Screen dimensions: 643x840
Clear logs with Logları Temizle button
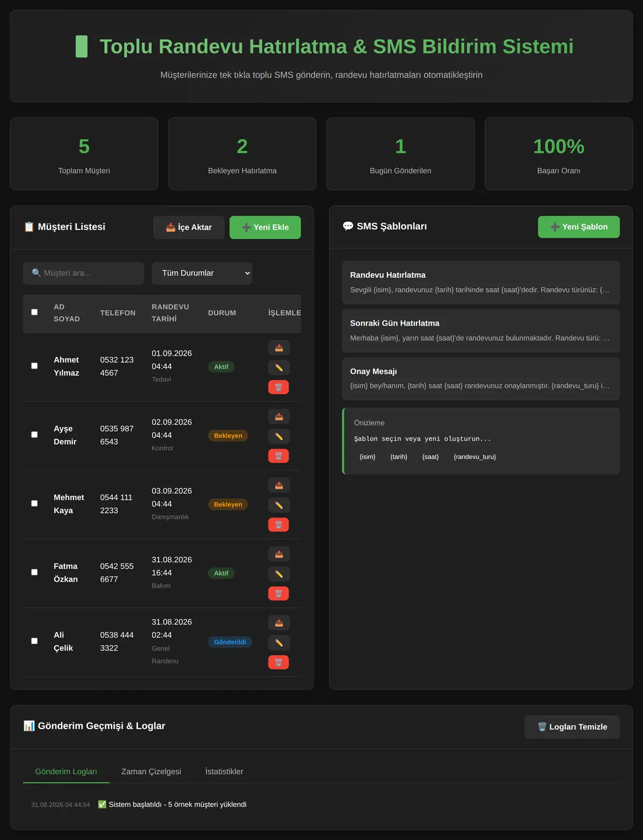pos(572,727)
